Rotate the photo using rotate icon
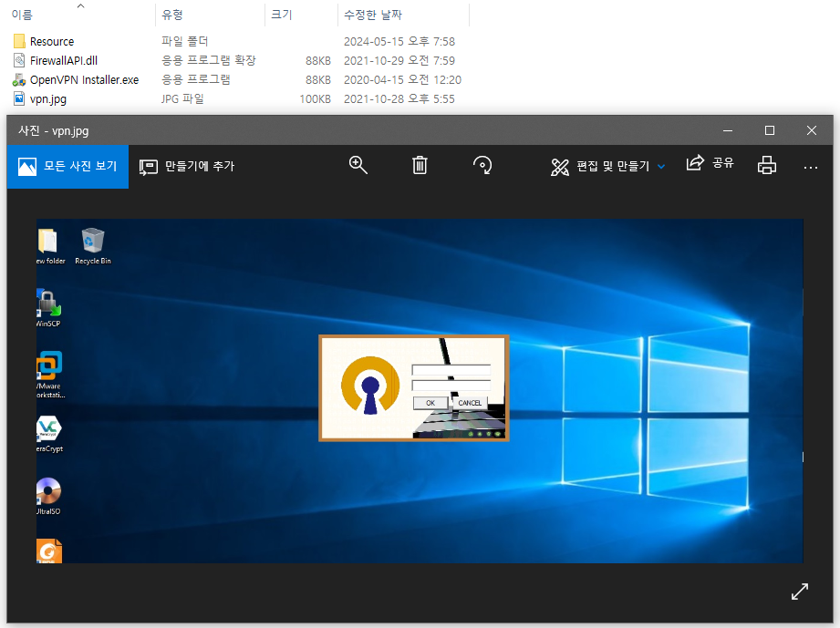Image resolution: width=840 pixels, height=628 pixels. click(x=482, y=166)
